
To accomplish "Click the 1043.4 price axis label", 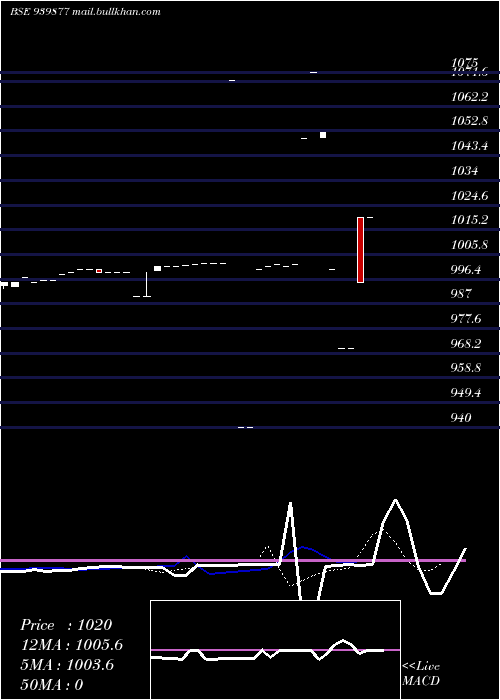I will tap(469, 146).
